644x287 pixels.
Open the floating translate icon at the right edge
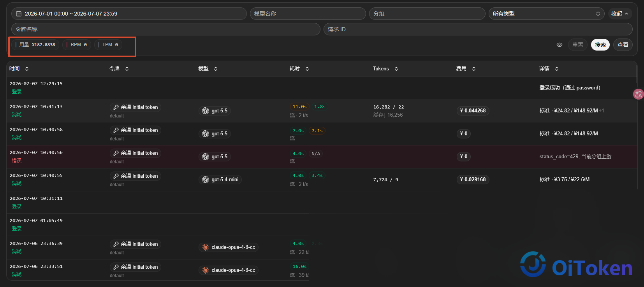coord(639,94)
